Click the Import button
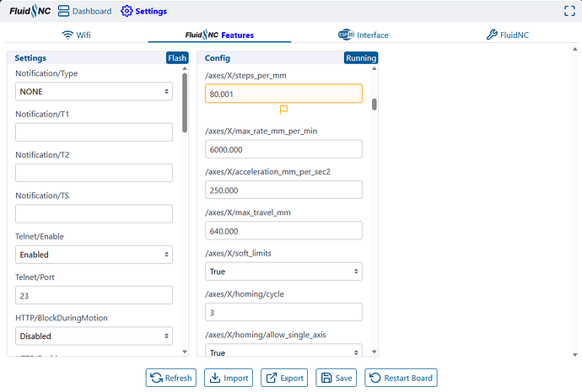Image resolution: width=582 pixels, height=392 pixels. click(229, 378)
